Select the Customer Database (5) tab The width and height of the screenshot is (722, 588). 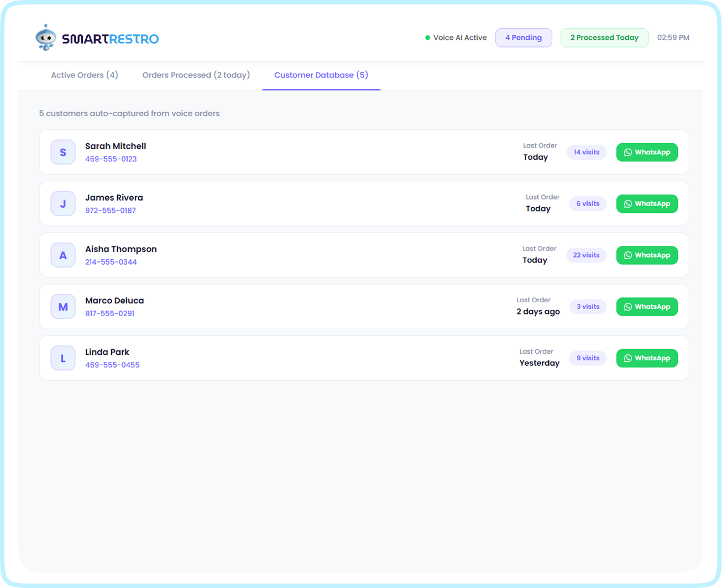pos(321,75)
